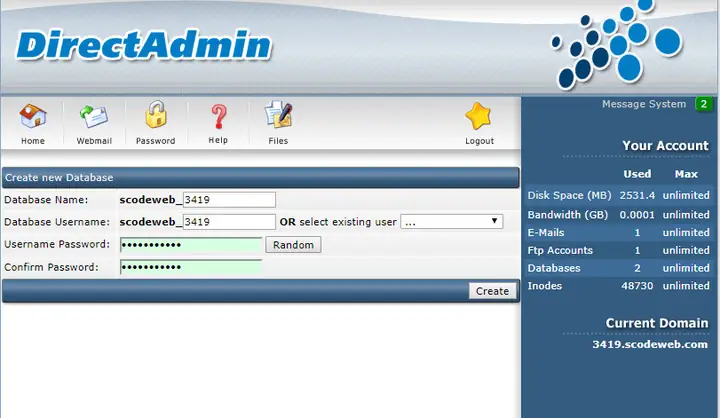
Task: Click the 0.0001 bandwidth used value
Action: (x=637, y=215)
